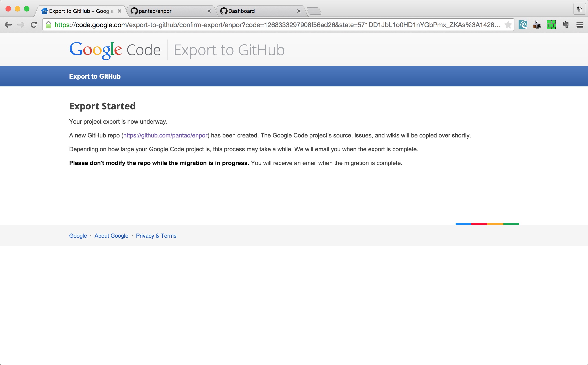Click the camera extension icon
The width and height of the screenshot is (588, 365).
[x=537, y=25]
